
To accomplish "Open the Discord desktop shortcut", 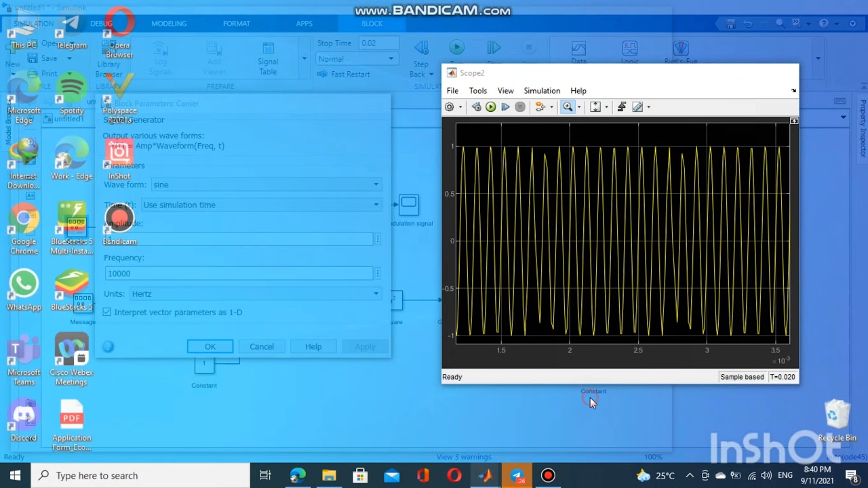I will [x=24, y=422].
